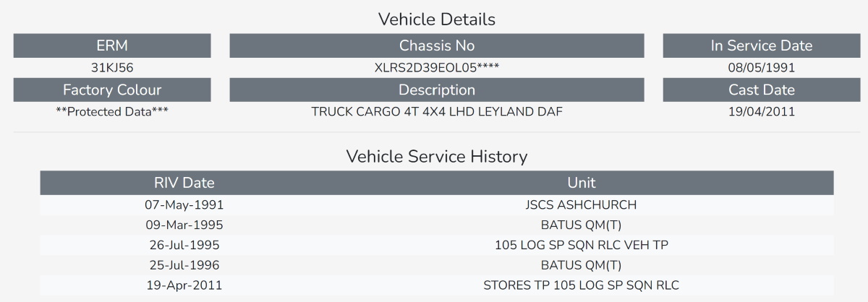Click the ERM header cell
The height and width of the screenshot is (302, 868).
(112, 46)
